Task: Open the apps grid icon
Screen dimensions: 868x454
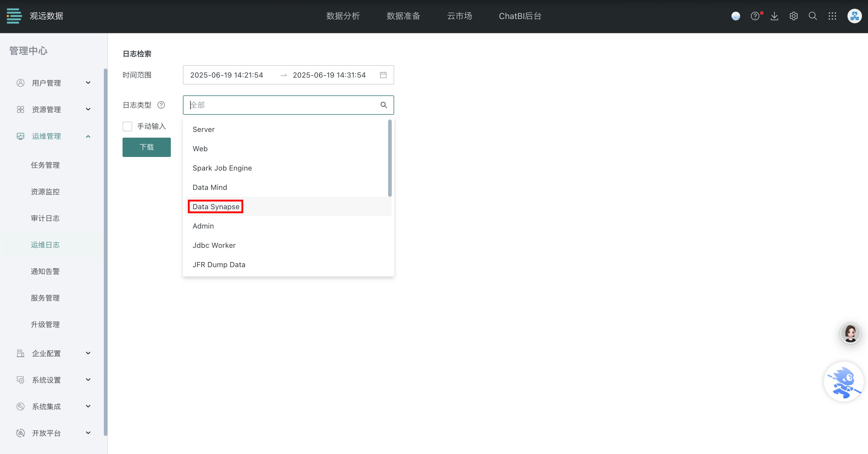Action: (832, 16)
